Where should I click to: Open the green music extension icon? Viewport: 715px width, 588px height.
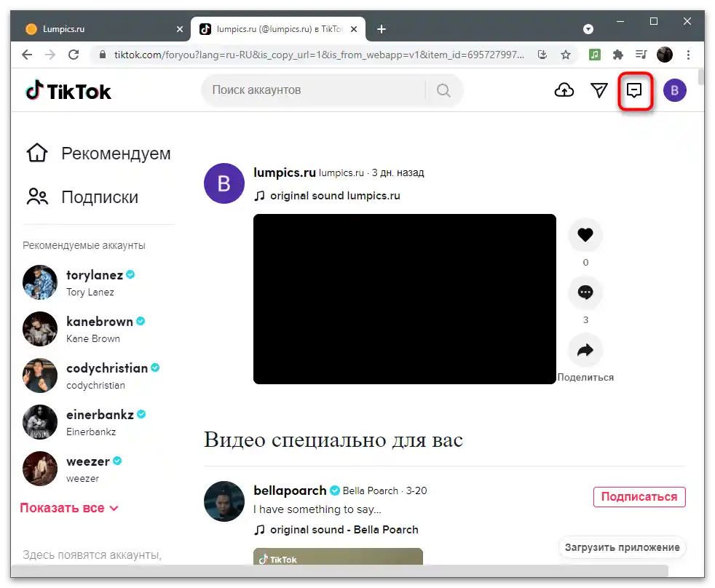click(x=595, y=55)
